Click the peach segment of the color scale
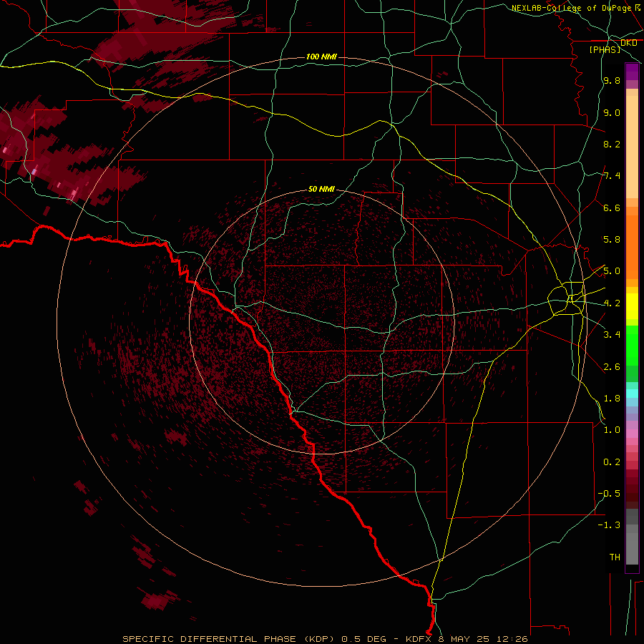The width and height of the screenshot is (644, 644). point(632,147)
